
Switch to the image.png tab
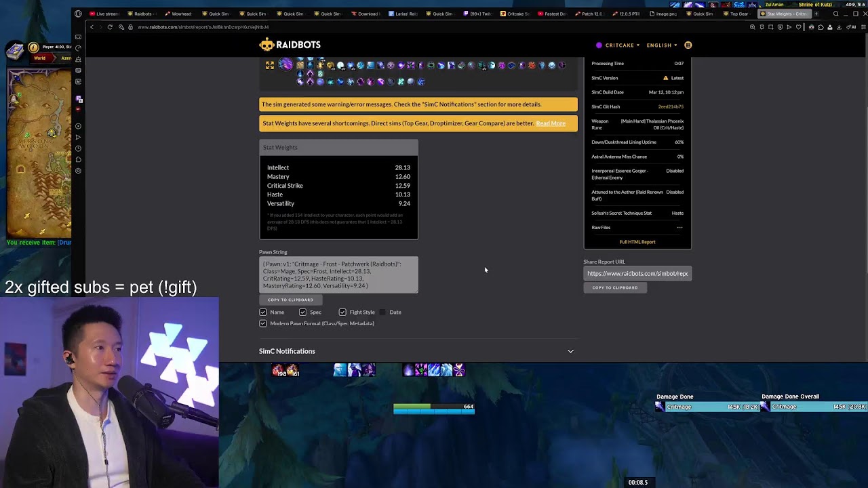[x=665, y=14]
